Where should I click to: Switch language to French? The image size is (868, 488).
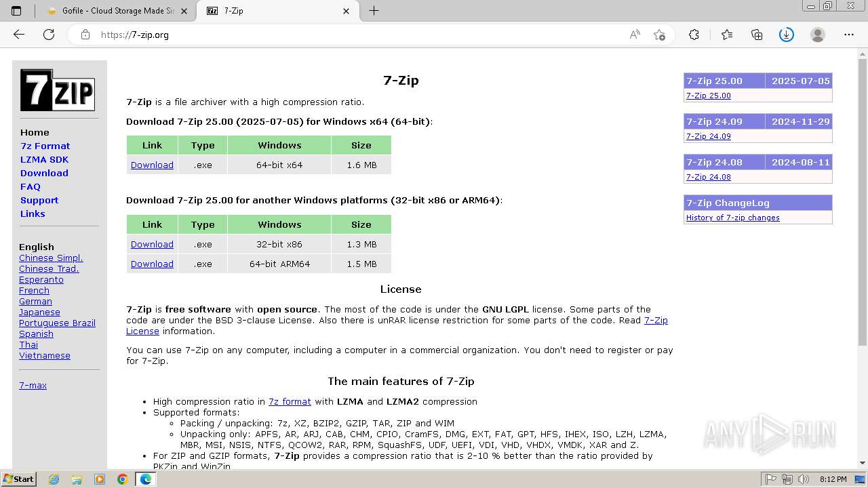(34, 290)
